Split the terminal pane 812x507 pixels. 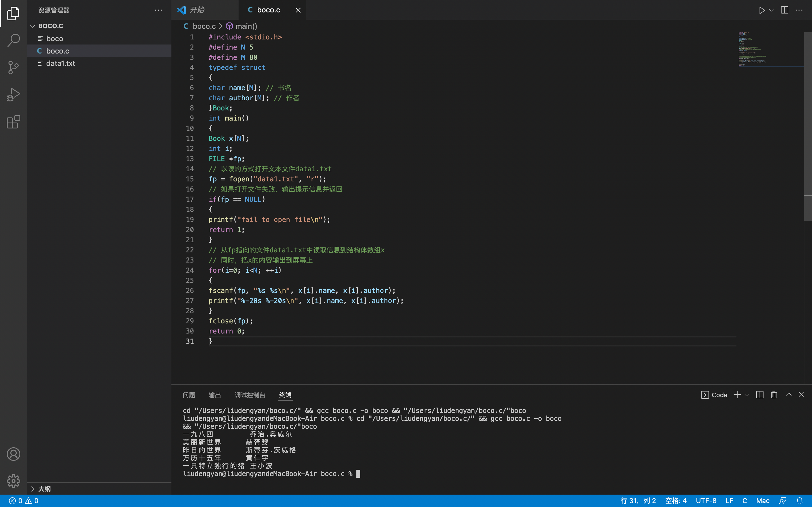point(760,395)
